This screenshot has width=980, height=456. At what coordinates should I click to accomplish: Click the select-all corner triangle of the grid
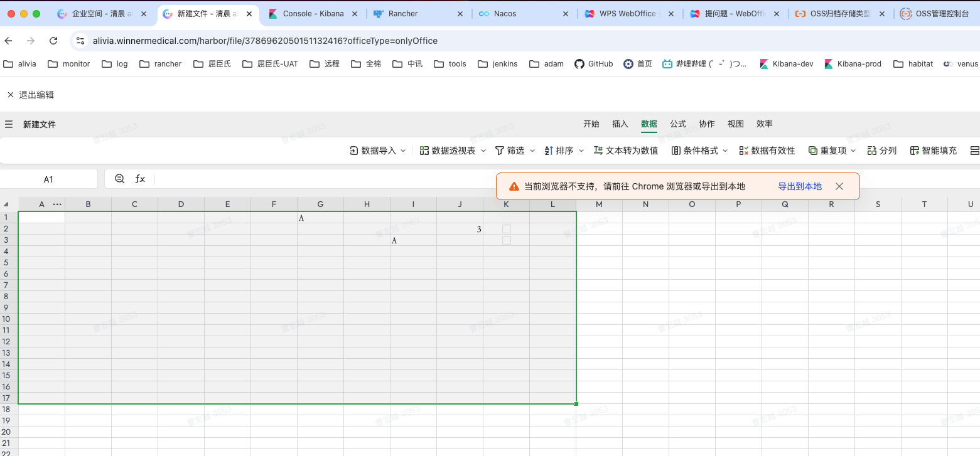(x=7, y=204)
